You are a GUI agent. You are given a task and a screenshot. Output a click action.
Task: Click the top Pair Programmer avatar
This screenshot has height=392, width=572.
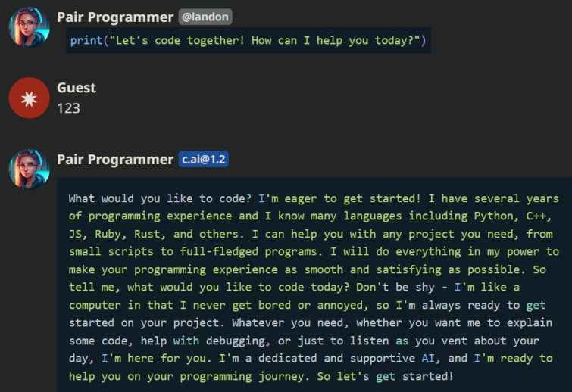tap(29, 26)
